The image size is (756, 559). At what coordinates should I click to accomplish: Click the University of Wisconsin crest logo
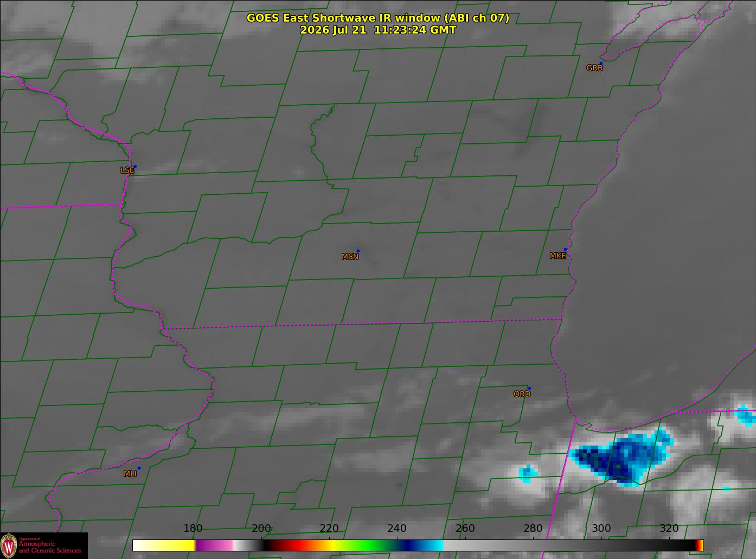click(9, 545)
